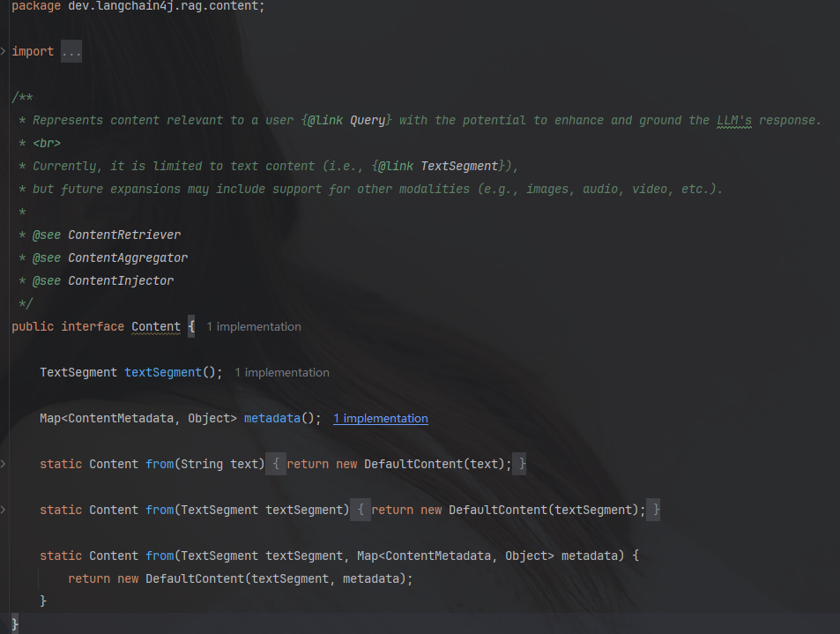Click the Content interface name

tap(156, 327)
